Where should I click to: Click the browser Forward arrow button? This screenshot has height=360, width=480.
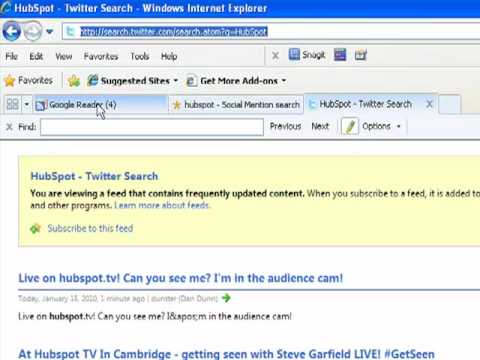[x=33, y=31]
